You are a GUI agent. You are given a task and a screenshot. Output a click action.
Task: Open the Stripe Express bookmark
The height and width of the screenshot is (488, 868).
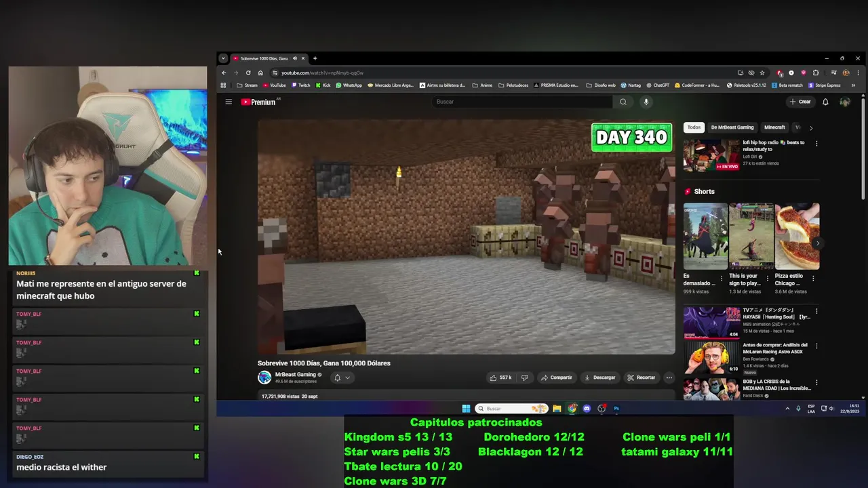(x=824, y=85)
